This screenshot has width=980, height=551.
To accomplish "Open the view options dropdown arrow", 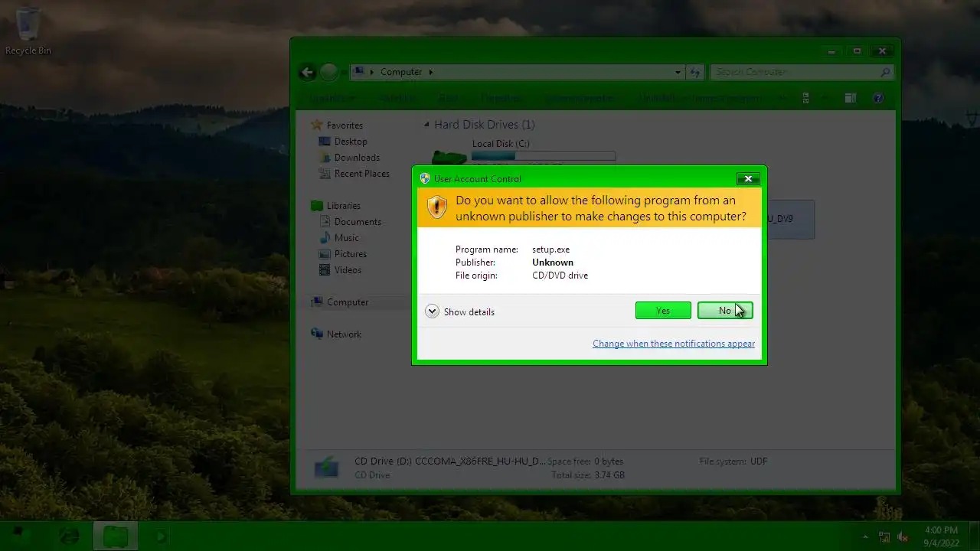I will (825, 98).
